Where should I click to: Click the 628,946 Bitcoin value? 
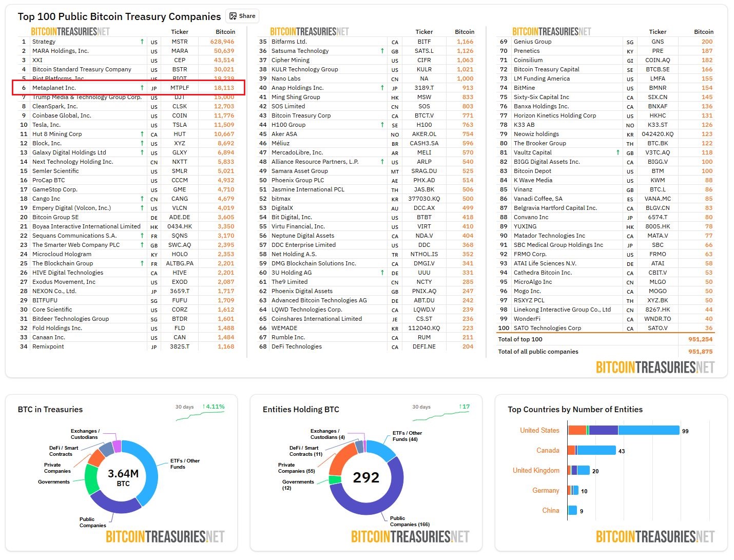coord(222,42)
